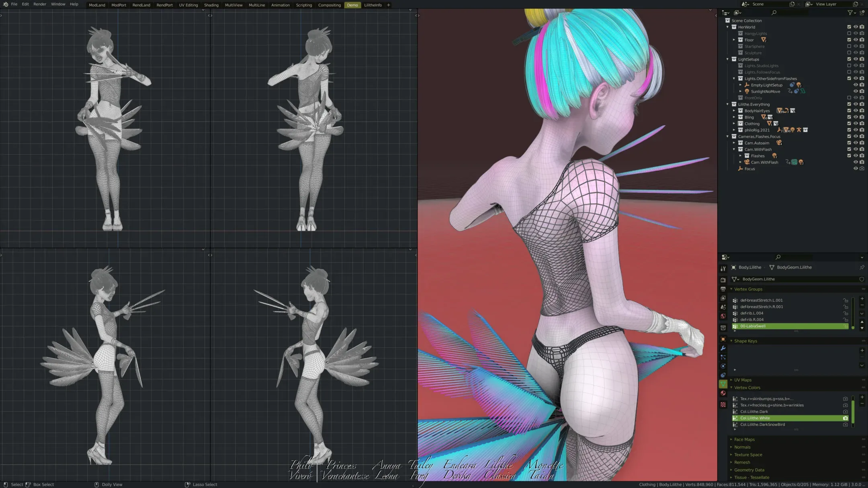Open the Texture properties tab (checker icon)

723,404
